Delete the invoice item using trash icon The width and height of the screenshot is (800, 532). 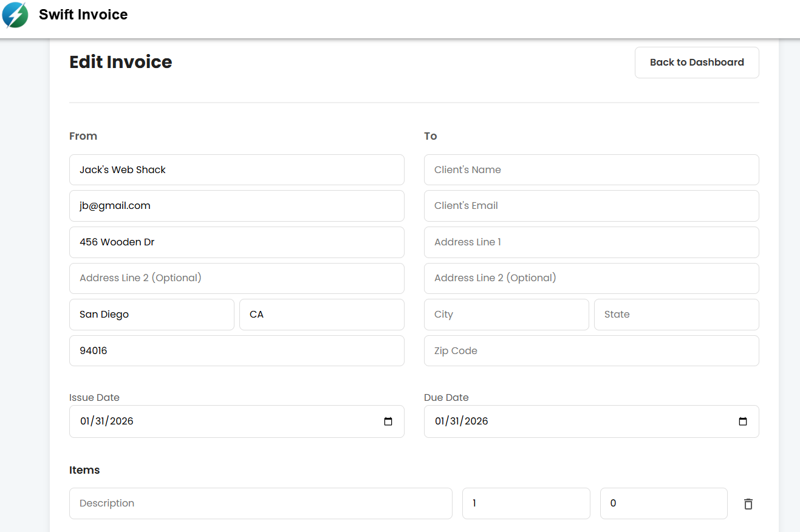[x=748, y=503]
